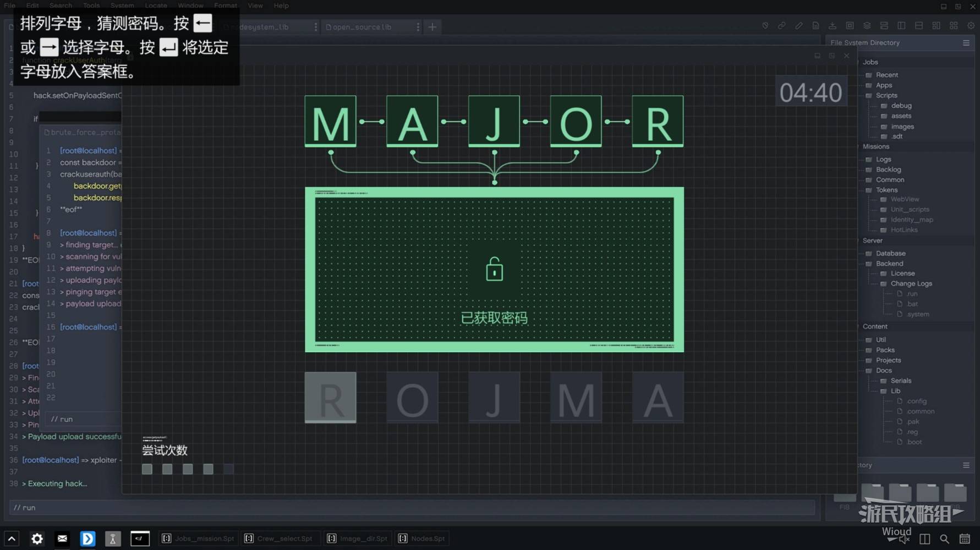Screen dimensions: 980x550
Task: Open the Nodes.Spt taskbar tab
Action: point(422,538)
